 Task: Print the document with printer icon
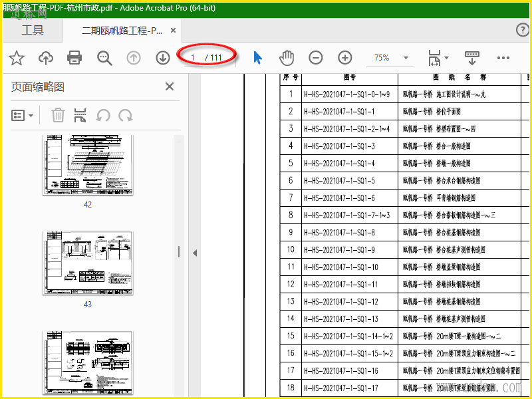tap(74, 58)
